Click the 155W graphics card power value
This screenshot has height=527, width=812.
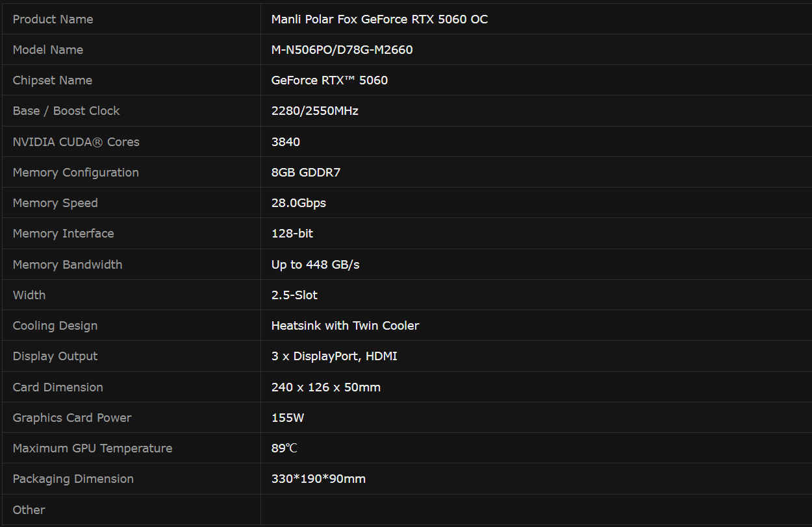coord(287,418)
